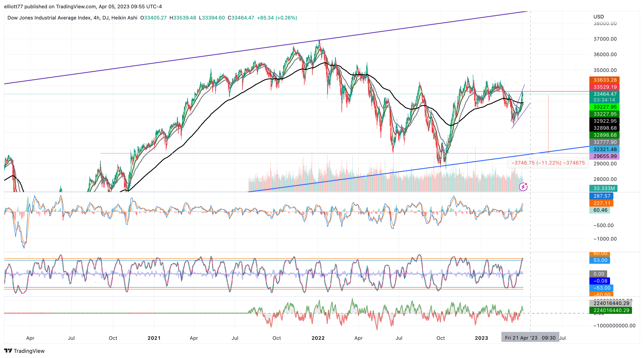The width and height of the screenshot is (644, 358).
Task: Click the publisher text elliott77 published on TradingView.com
Action: (x=50, y=6)
